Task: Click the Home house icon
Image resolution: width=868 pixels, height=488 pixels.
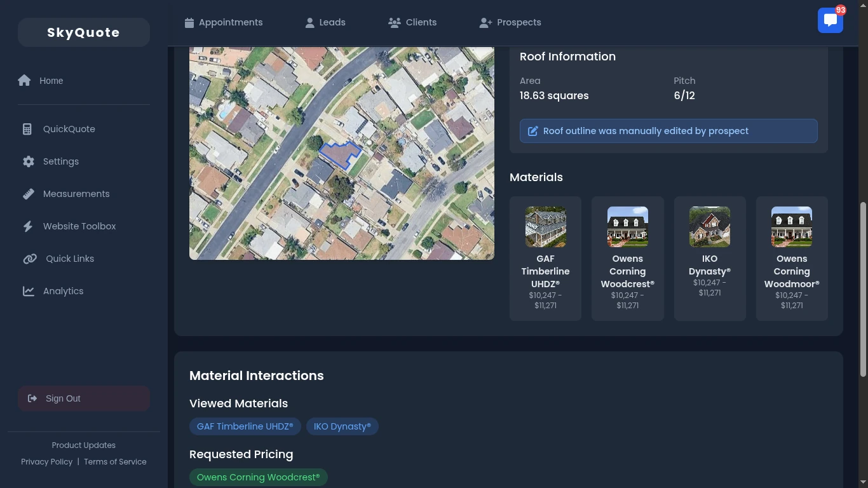Action: coord(25,81)
